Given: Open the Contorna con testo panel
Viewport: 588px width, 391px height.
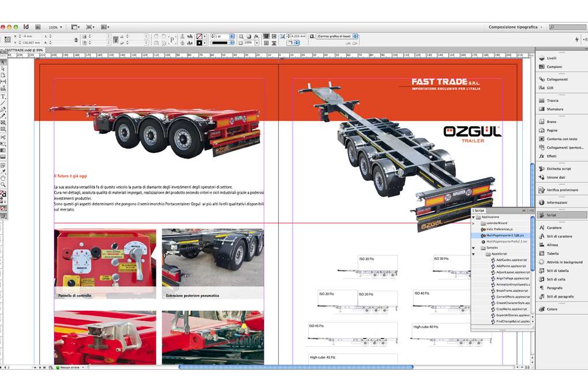Looking at the screenshot, I should pyautogui.click(x=561, y=139).
